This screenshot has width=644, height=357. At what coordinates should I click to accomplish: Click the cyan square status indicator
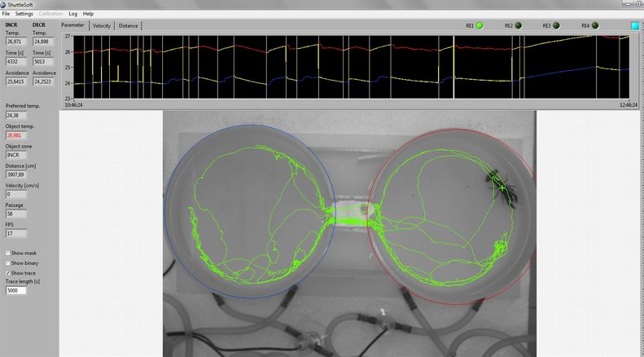tap(635, 26)
